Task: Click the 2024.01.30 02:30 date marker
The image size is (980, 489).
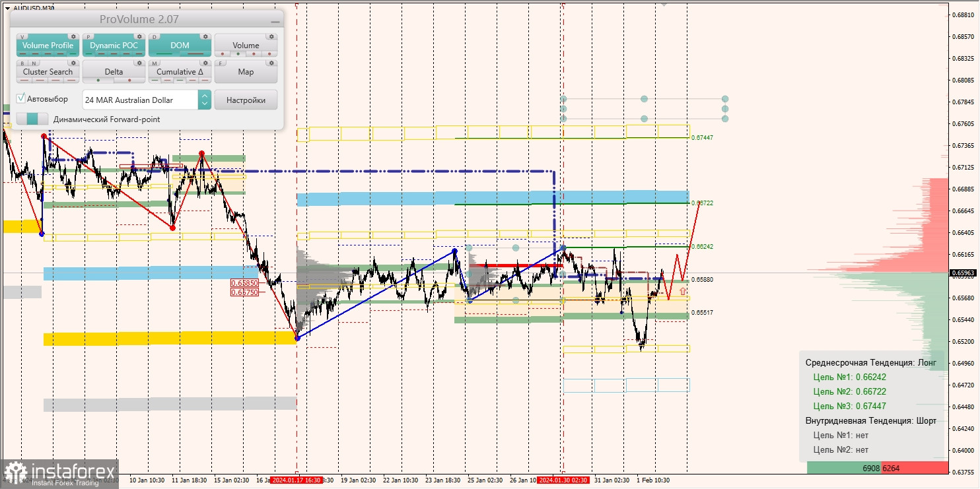Action: click(x=562, y=480)
